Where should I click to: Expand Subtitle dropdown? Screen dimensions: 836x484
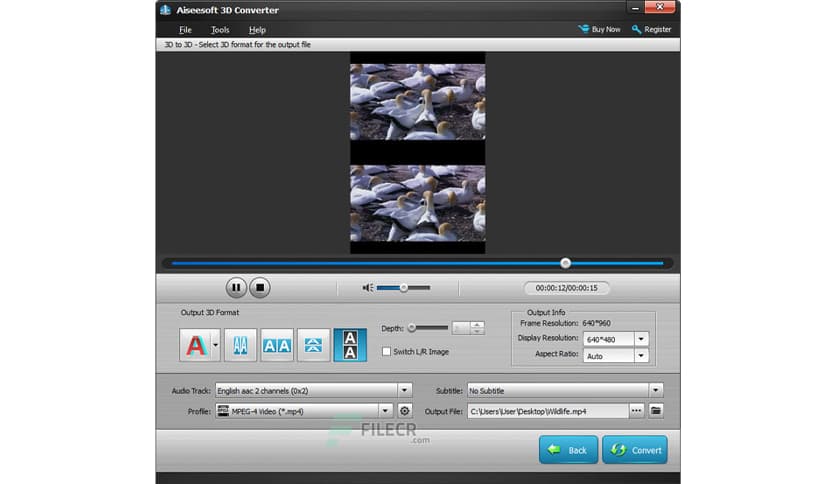click(655, 391)
